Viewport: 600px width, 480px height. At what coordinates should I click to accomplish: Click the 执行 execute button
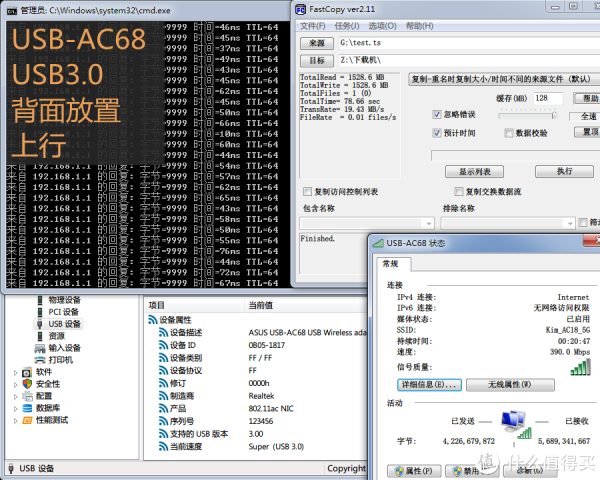[564, 171]
